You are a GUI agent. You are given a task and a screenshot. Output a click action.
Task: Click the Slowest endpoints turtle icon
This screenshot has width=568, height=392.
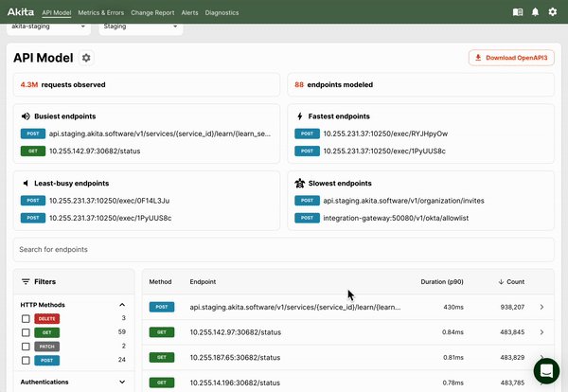(x=299, y=184)
